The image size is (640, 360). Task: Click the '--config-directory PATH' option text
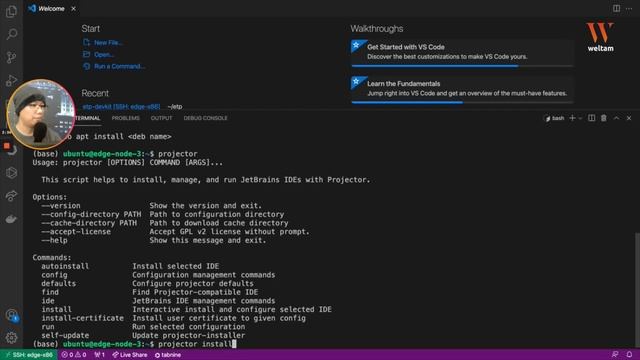(91, 214)
